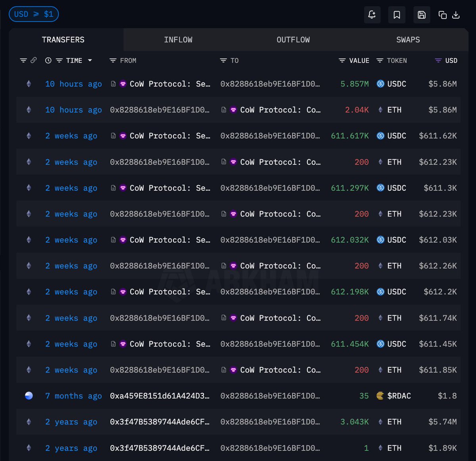Click contract icon in the $611.85K ETH row
The image size is (476, 461).
(224, 370)
